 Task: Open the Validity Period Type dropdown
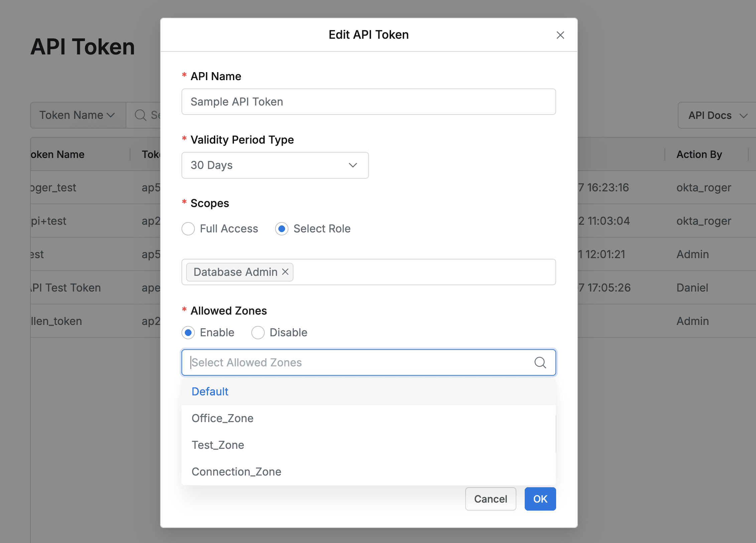pos(275,165)
